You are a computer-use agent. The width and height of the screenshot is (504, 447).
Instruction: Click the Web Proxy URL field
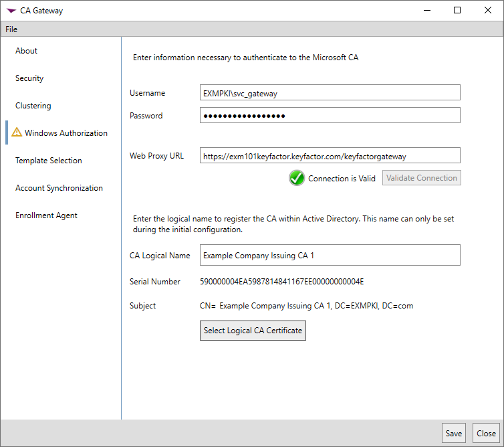pos(330,156)
